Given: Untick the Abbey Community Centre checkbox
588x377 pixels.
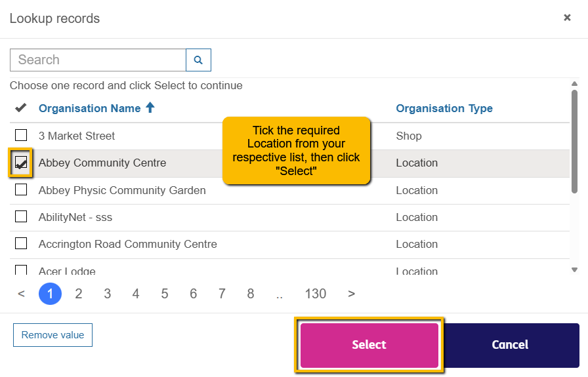Looking at the screenshot, I should 21,163.
